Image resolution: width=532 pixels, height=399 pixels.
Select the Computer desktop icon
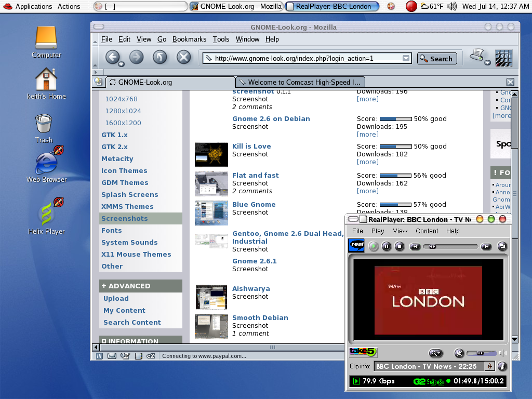point(46,43)
